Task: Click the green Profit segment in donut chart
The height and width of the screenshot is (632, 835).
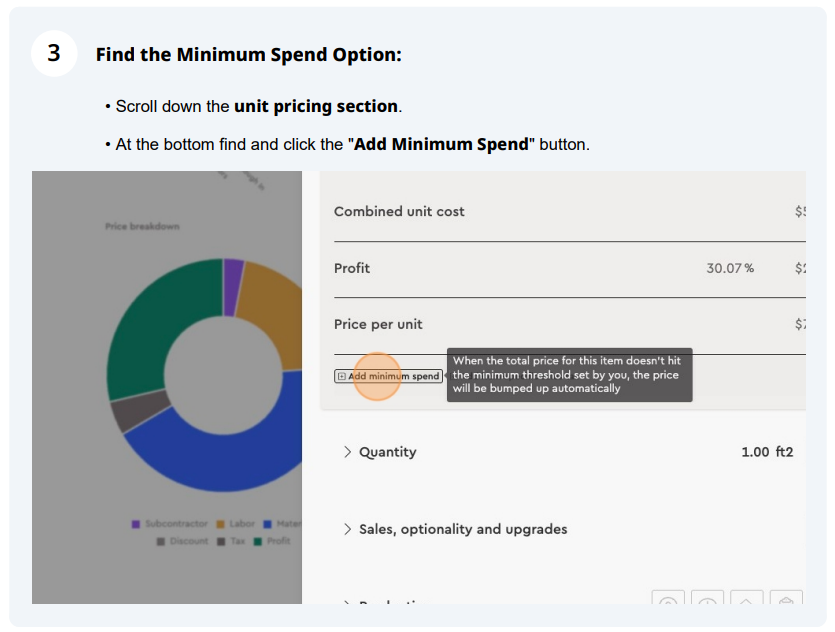Action: [150, 320]
